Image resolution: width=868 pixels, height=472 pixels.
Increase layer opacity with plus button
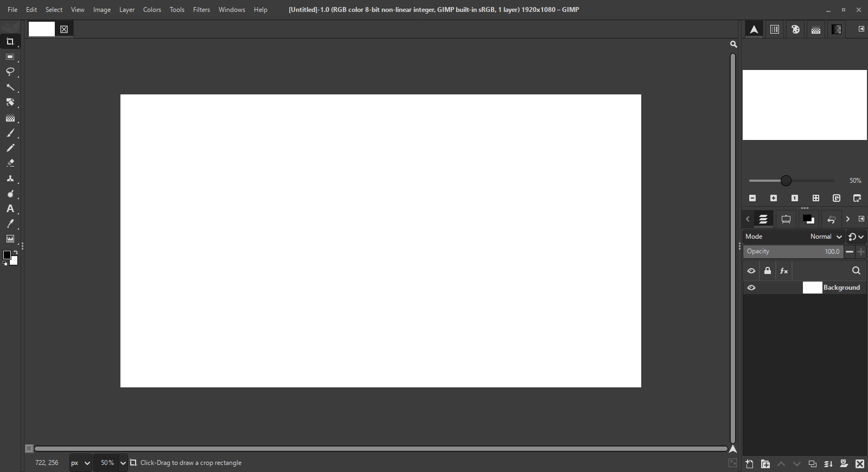pos(861,252)
